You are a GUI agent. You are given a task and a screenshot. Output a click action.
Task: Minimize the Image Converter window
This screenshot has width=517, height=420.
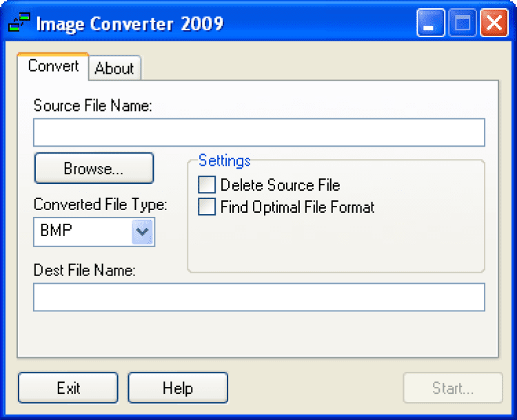(x=430, y=25)
